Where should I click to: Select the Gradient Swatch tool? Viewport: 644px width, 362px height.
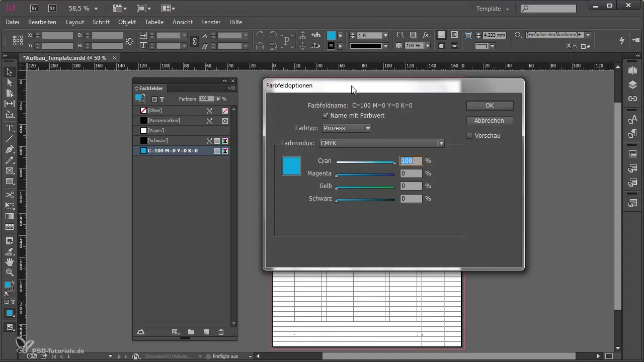coord(10,216)
